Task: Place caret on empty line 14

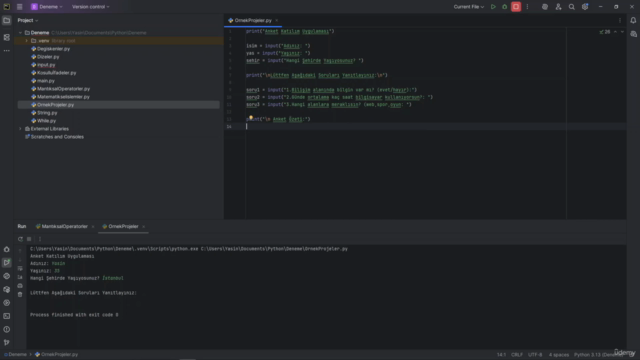Action: click(436, 127)
